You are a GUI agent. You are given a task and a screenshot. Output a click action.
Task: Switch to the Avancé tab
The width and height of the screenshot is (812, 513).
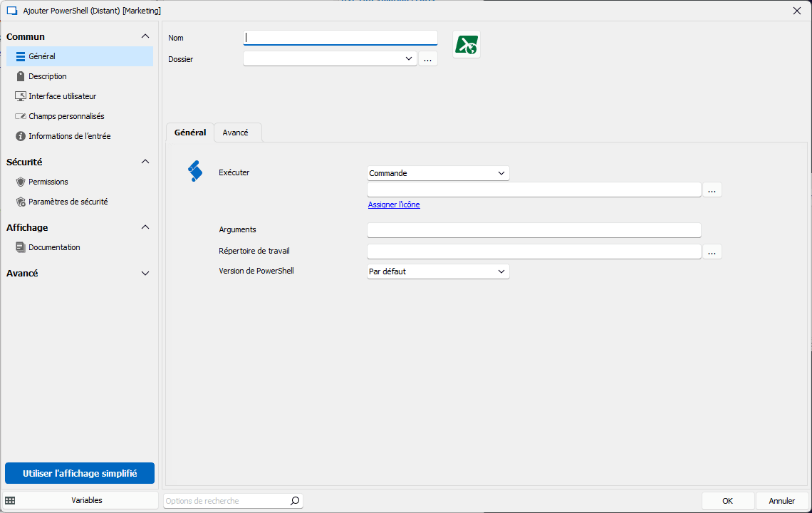click(235, 133)
